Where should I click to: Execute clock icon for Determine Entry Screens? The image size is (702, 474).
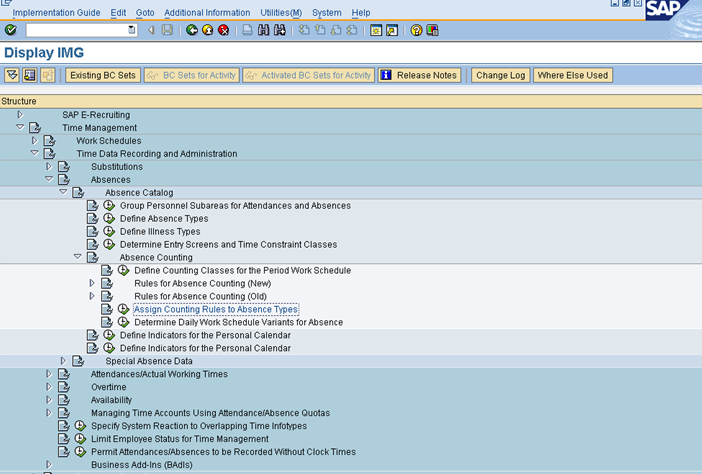click(109, 244)
